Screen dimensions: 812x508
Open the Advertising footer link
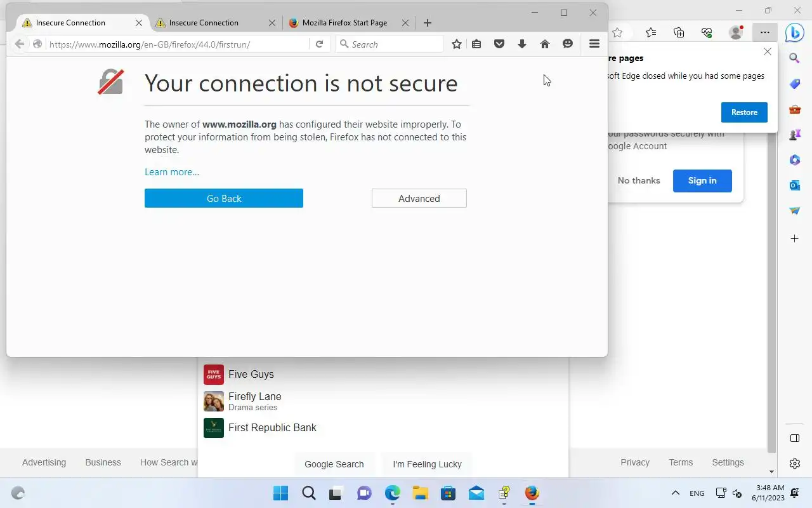[x=44, y=462]
